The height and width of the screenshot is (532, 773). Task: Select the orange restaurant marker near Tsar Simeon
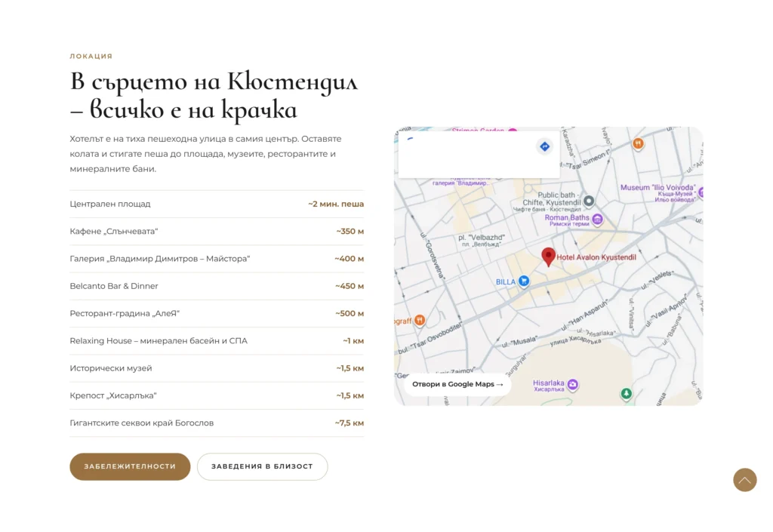638,143
